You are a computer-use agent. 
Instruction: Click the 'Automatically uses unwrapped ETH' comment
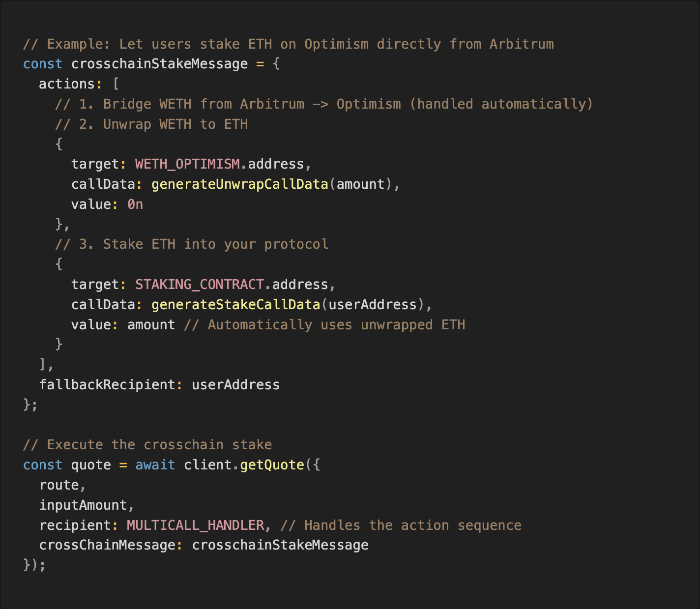(324, 325)
